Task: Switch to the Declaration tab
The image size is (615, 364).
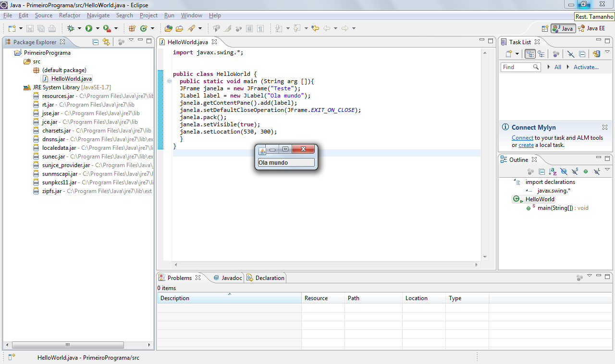Action: (265, 278)
